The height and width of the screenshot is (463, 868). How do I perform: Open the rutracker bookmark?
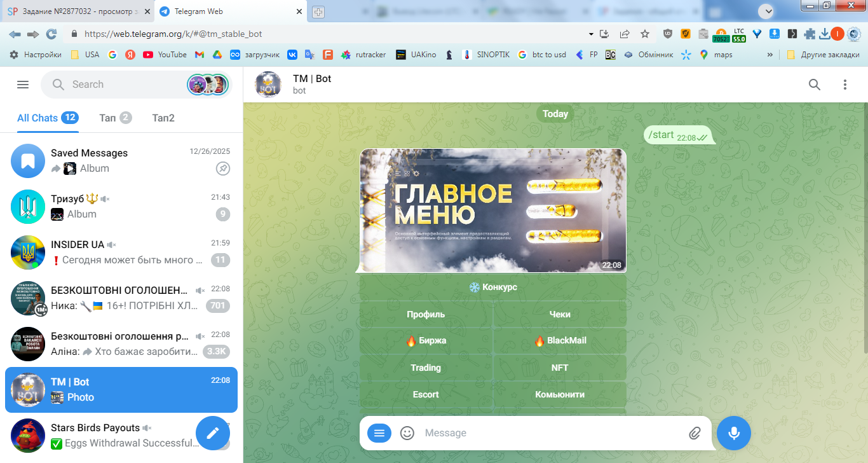coord(363,55)
